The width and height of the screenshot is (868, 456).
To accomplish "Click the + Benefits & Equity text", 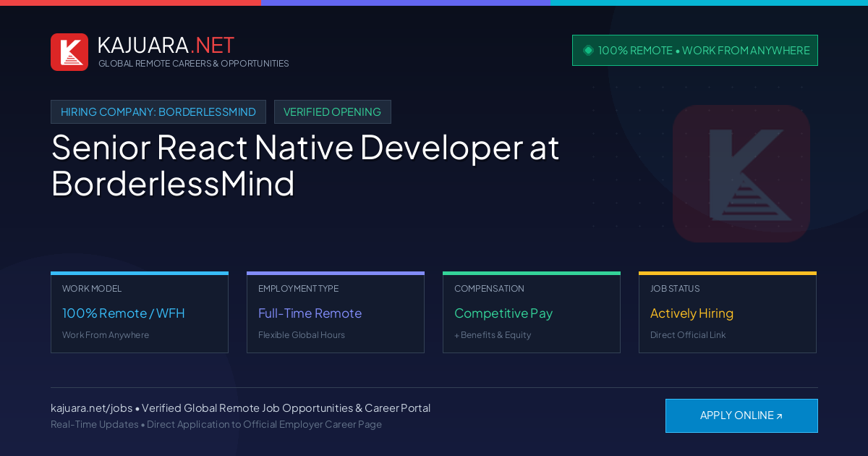I will click(x=493, y=335).
